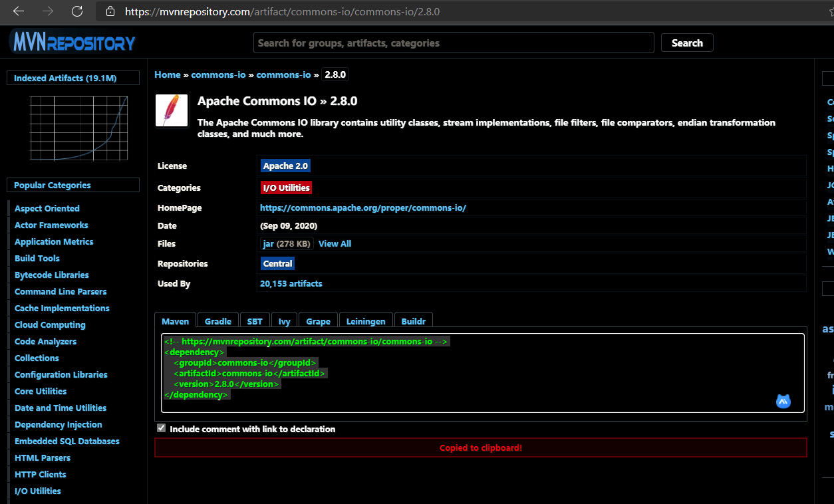The width and height of the screenshot is (834, 504).
Task: Switch to the Maven tab
Action: [x=176, y=321]
